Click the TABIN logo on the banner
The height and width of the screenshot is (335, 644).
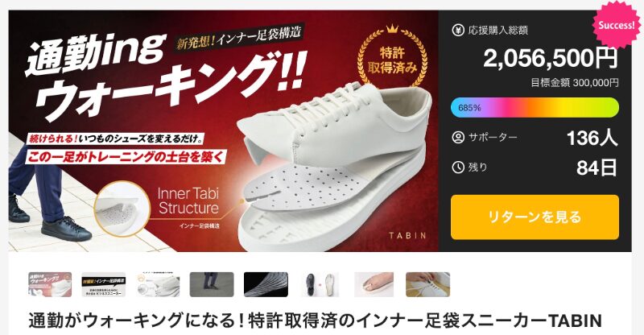tap(407, 236)
